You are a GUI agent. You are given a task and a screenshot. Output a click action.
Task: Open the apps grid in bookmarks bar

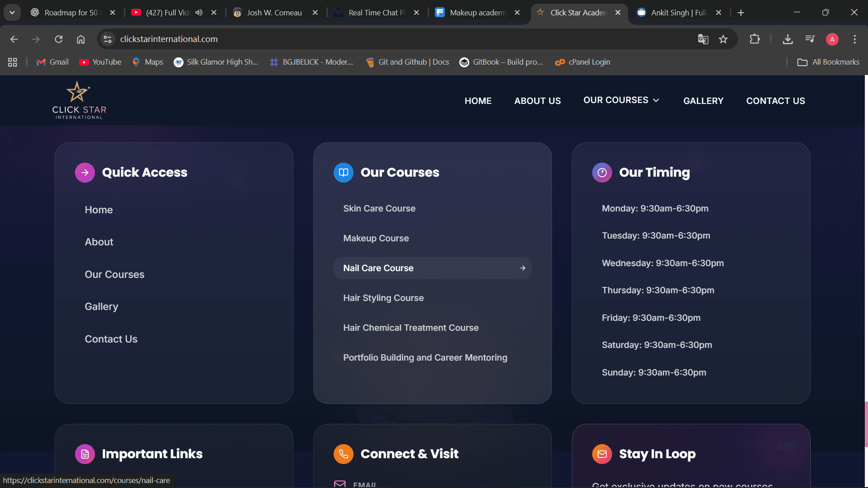pyautogui.click(x=13, y=62)
